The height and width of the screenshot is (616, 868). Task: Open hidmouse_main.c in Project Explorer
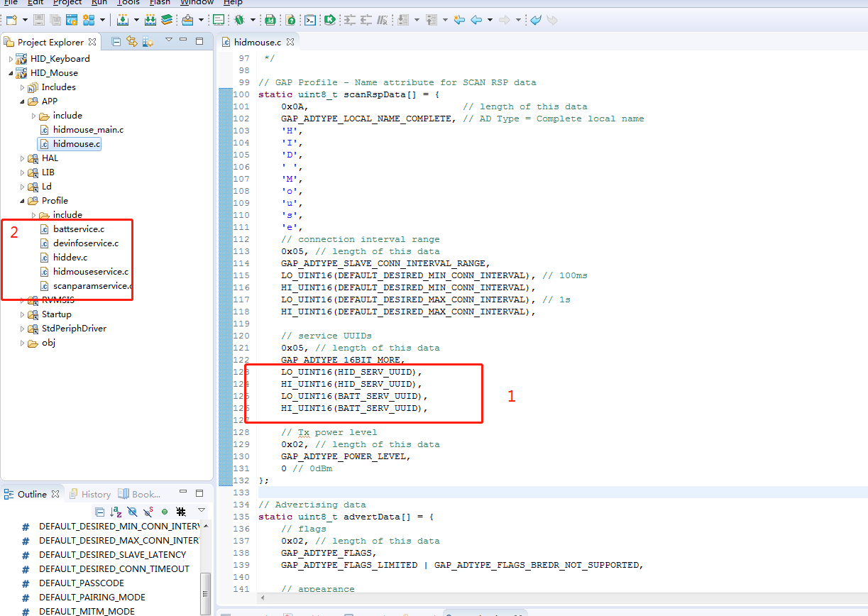pos(88,130)
